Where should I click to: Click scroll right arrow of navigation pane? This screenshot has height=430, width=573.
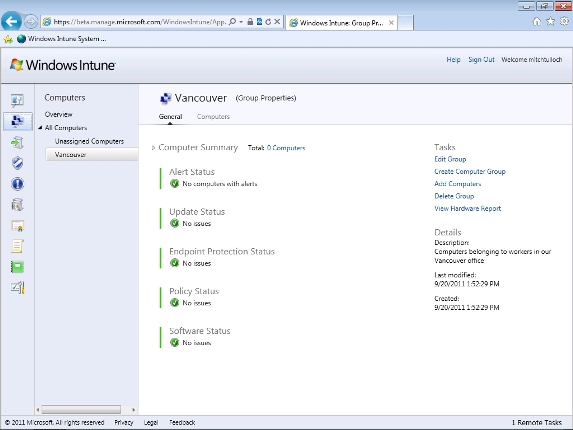(x=133, y=410)
